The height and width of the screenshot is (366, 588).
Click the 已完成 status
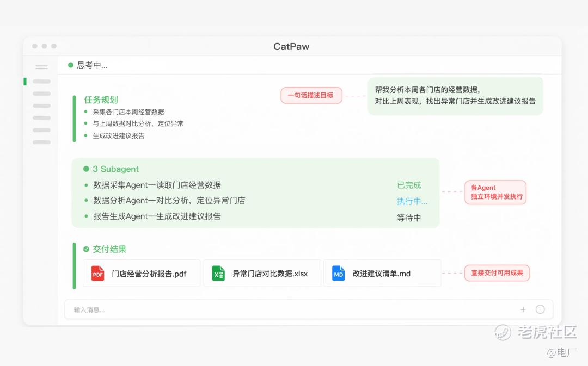pyautogui.click(x=409, y=185)
